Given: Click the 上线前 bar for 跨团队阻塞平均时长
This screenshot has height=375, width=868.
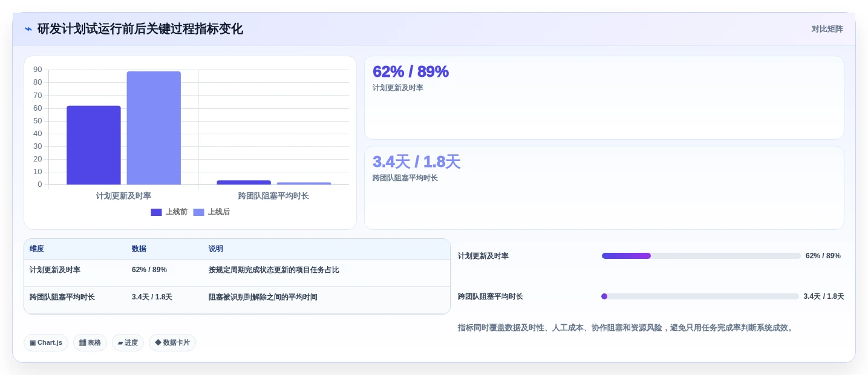Looking at the screenshot, I should (244, 183).
